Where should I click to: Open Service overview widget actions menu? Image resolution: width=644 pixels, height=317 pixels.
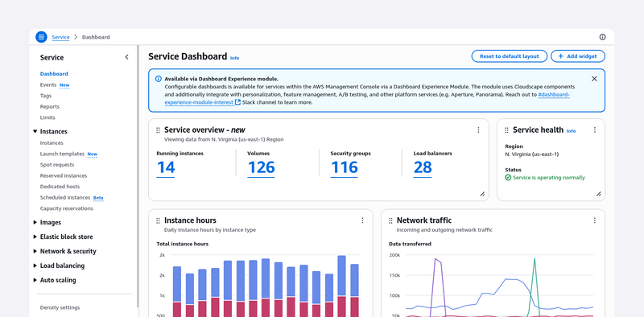(478, 130)
